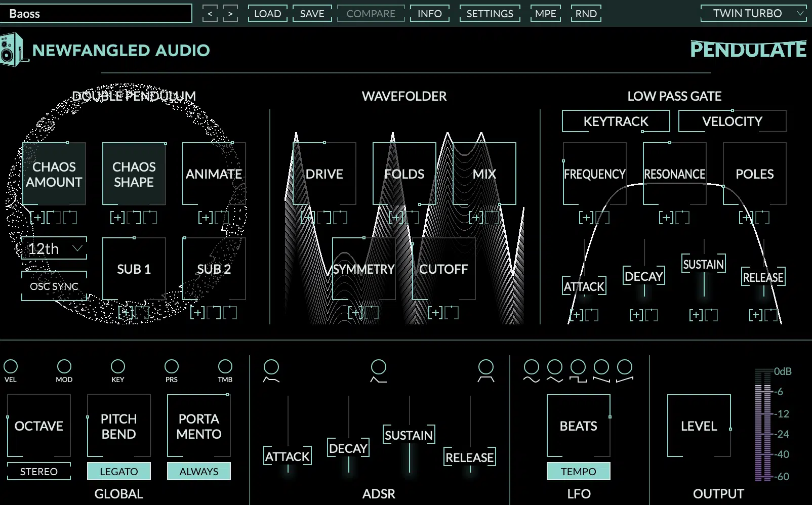The image size is (812, 505).
Task: Click the output level meter
Action: [x=763, y=425]
